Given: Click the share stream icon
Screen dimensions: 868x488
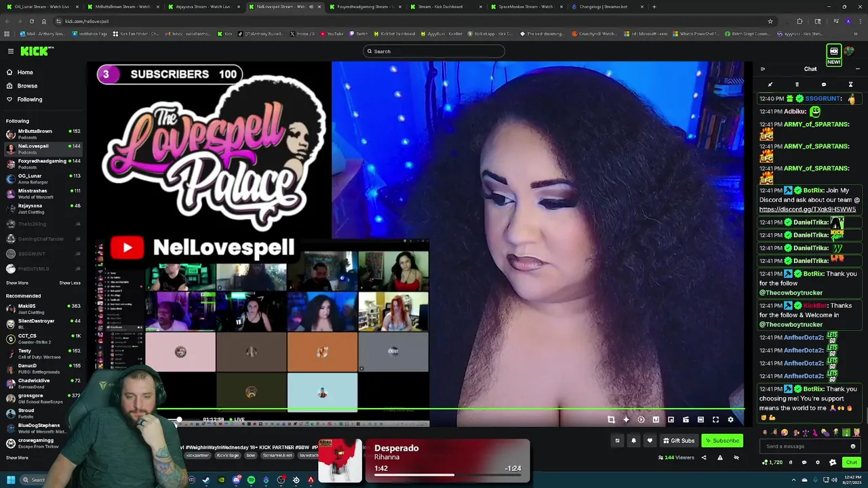Looking at the screenshot, I should point(703,457).
